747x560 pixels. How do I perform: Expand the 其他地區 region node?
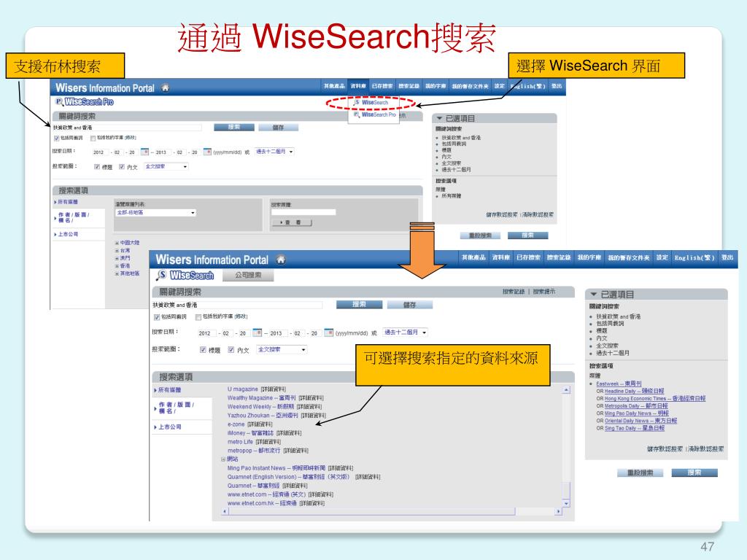(117, 274)
